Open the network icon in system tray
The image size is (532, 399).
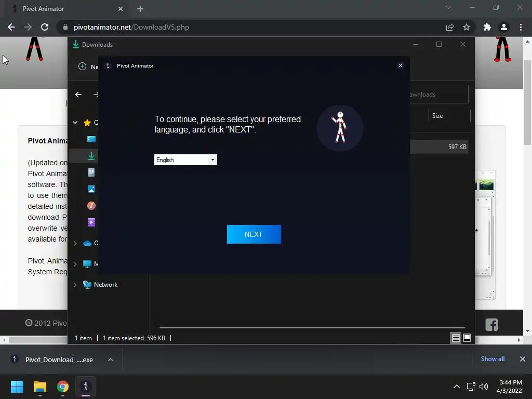[x=471, y=387]
